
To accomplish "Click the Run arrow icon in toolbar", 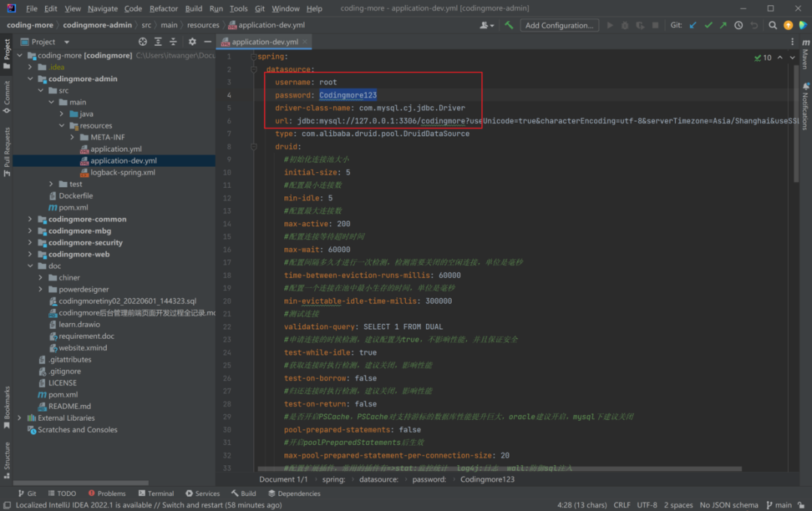I will coord(610,25).
